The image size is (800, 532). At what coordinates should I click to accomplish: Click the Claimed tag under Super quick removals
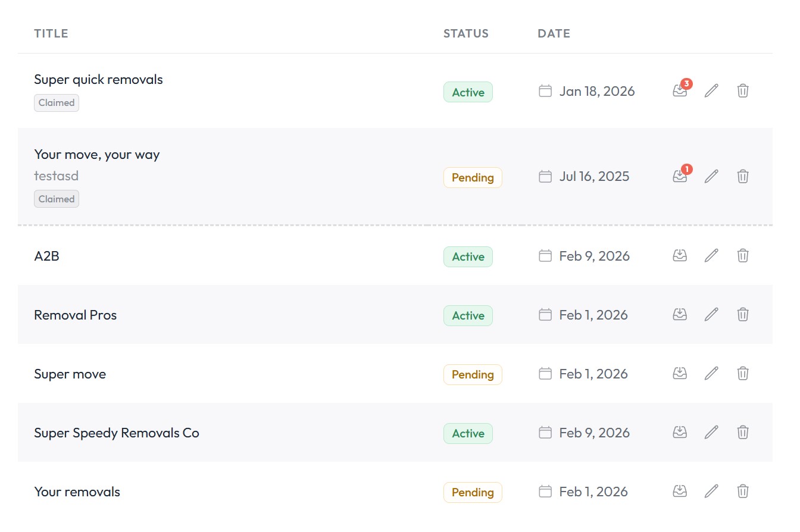(x=56, y=102)
